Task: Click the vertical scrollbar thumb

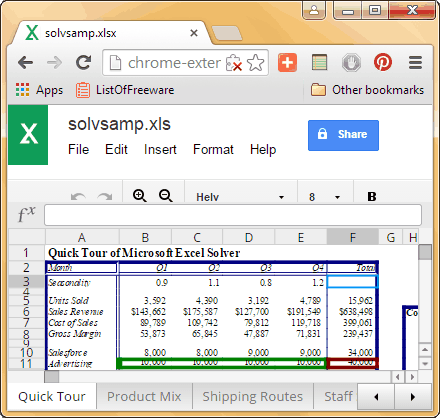Action: (425, 252)
